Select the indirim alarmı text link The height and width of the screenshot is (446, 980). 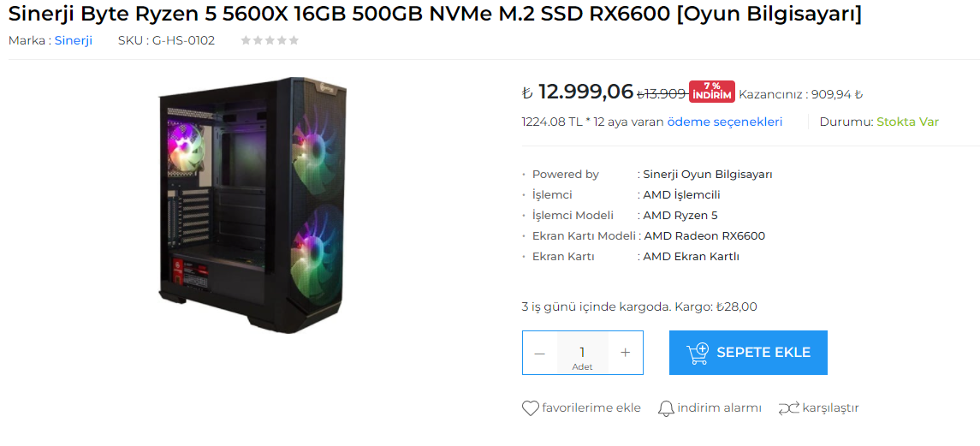[719, 408]
